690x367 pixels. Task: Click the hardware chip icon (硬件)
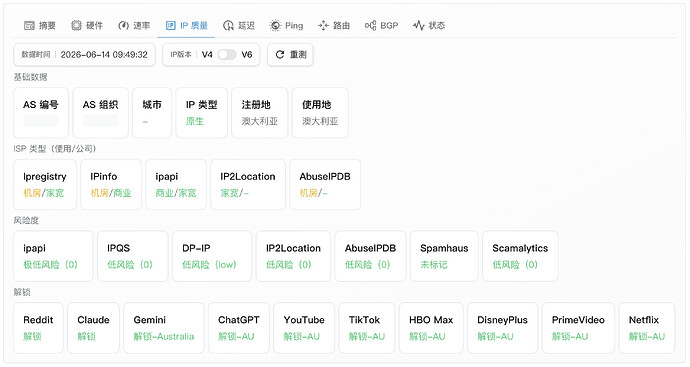(77, 26)
